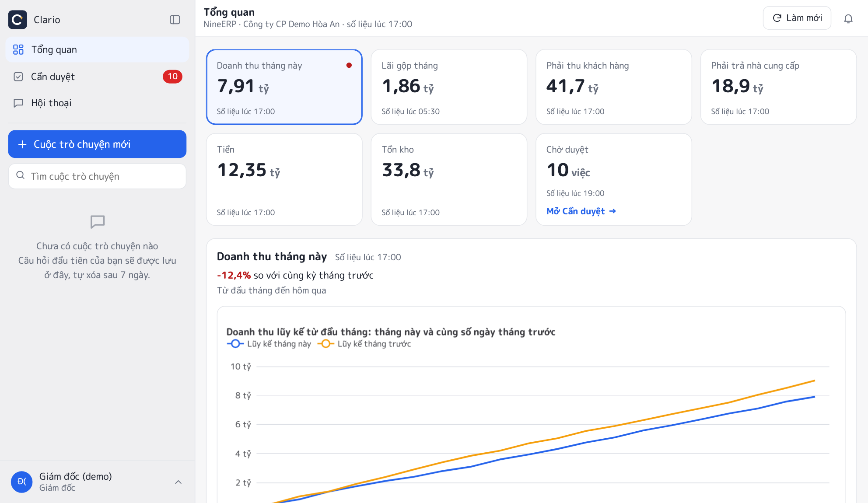Click the Hội thoại chat bubble icon
This screenshot has width=868, height=503.
(18, 103)
